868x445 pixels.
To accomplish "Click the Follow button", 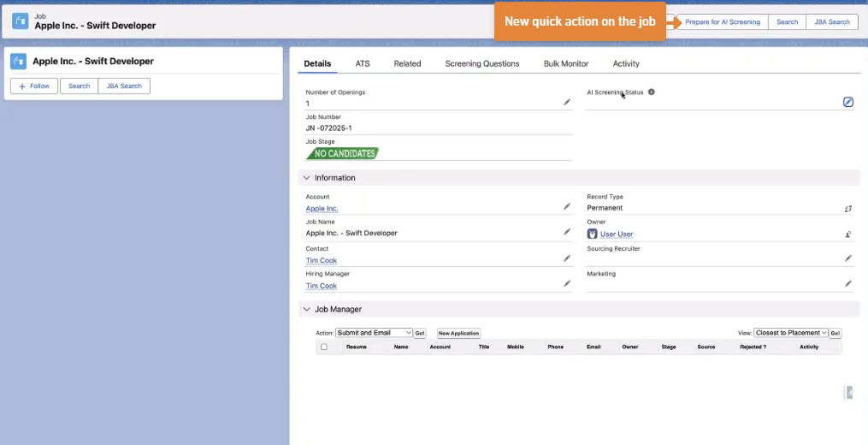I will click(x=34, y=86).
